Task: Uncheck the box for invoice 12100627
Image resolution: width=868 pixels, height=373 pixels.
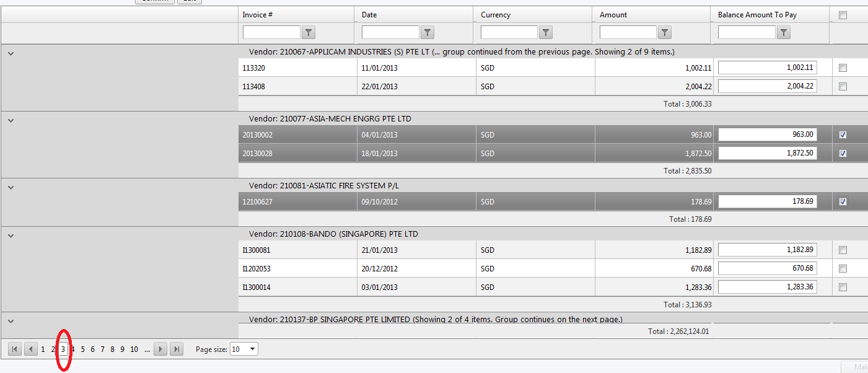Action: [843, 201]
